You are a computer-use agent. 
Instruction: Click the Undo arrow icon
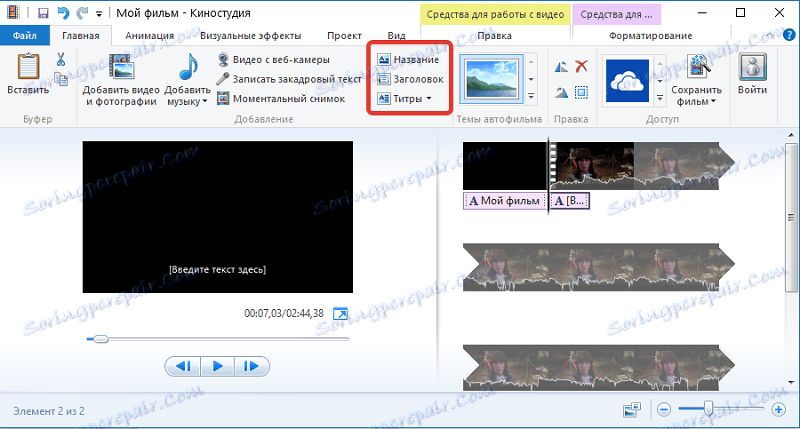coord(63,13)
